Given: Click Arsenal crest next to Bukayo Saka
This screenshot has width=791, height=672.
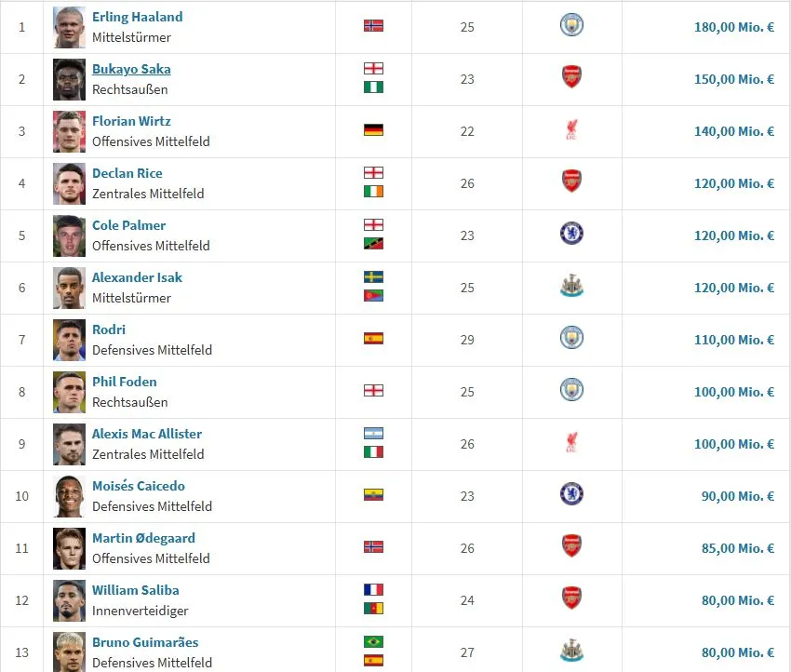Looking at the screenshot, I should (571, 76).
